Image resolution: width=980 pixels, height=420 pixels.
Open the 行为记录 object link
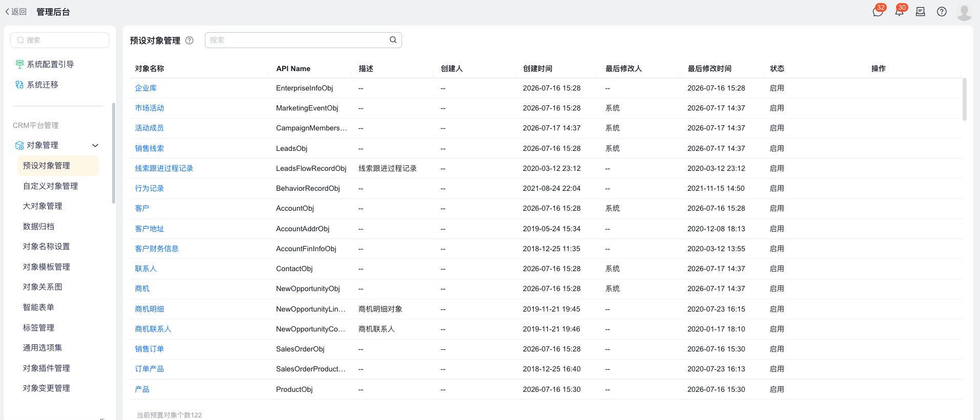click(150, 188)
